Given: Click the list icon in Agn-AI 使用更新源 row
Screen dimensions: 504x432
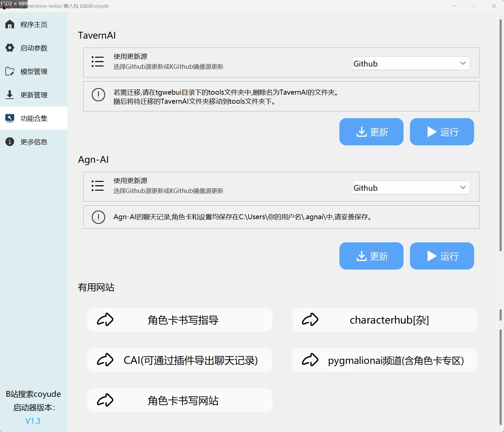Looking at the screenshot, I should click(x=98, y=186).
